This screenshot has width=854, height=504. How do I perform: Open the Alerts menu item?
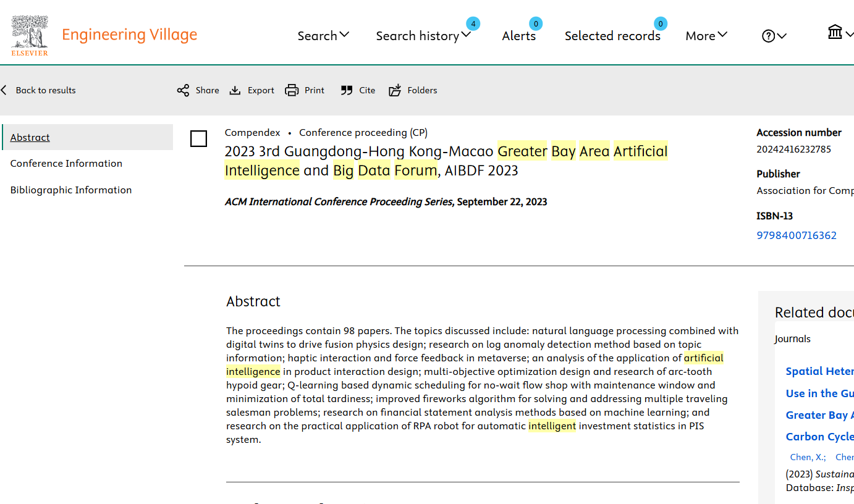(x=518, y=36)
